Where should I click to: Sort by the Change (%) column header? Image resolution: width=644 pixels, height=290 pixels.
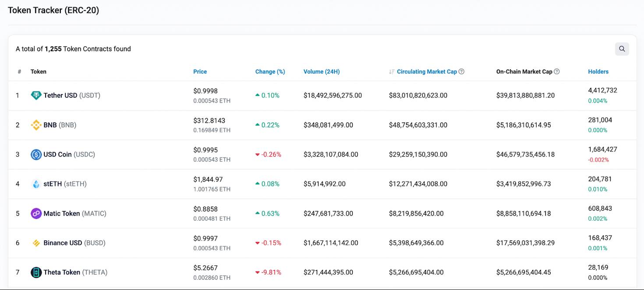click(270, 71)
